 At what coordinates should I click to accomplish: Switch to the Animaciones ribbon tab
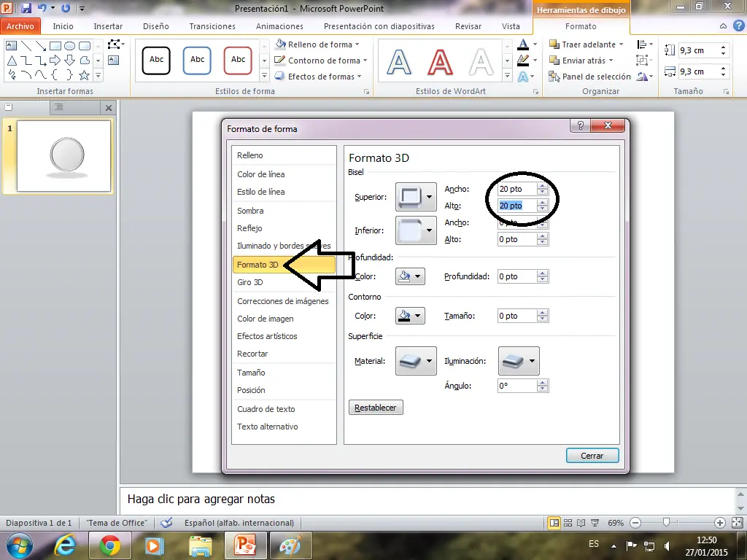(x=279, y=26)
